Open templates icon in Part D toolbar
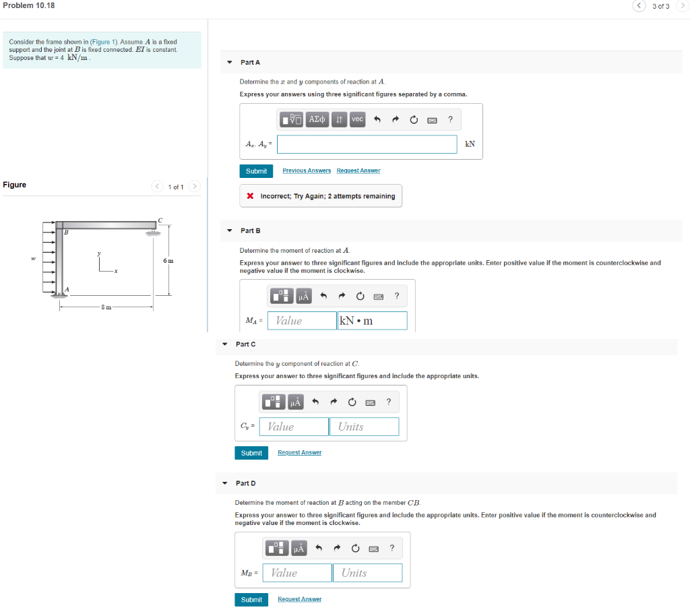Screen dimensions: 690x616 tap(277, 548)
